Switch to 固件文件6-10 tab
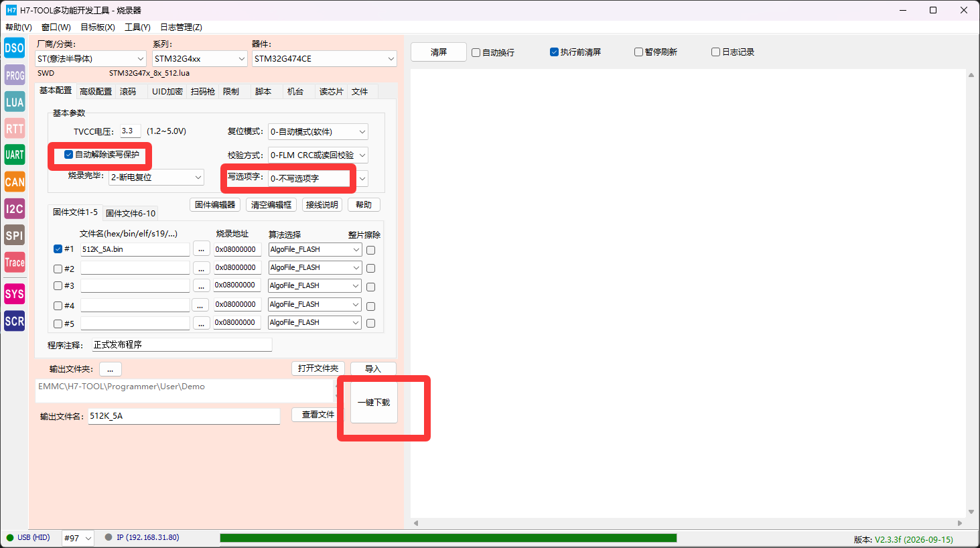980x548 pixels. click(x=131, y=213)
